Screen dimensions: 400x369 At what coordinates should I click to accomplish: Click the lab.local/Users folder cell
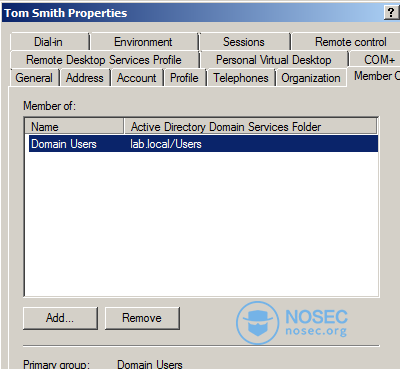point(166,144)
